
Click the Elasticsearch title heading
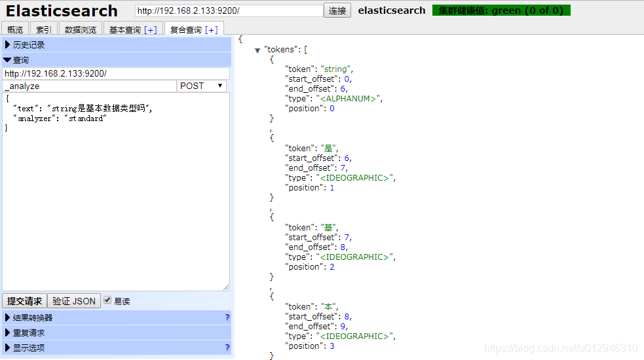62,10
